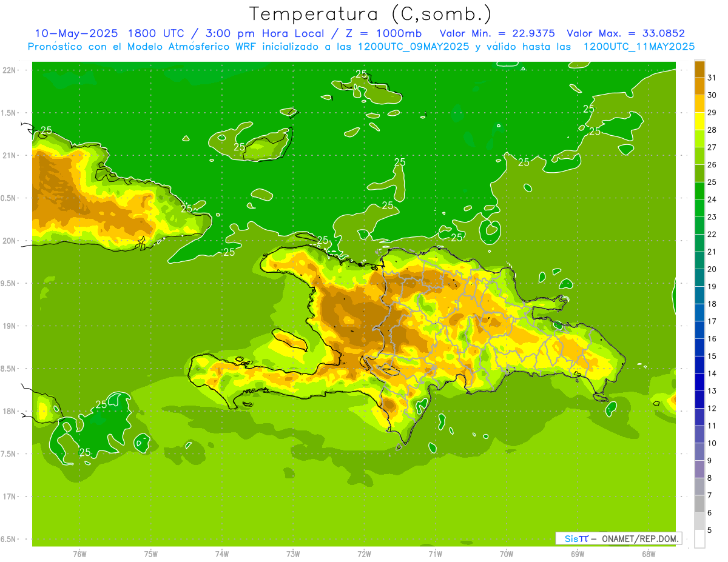Click legend value 17
Screen dimensions: 728x562
(712, 321)
